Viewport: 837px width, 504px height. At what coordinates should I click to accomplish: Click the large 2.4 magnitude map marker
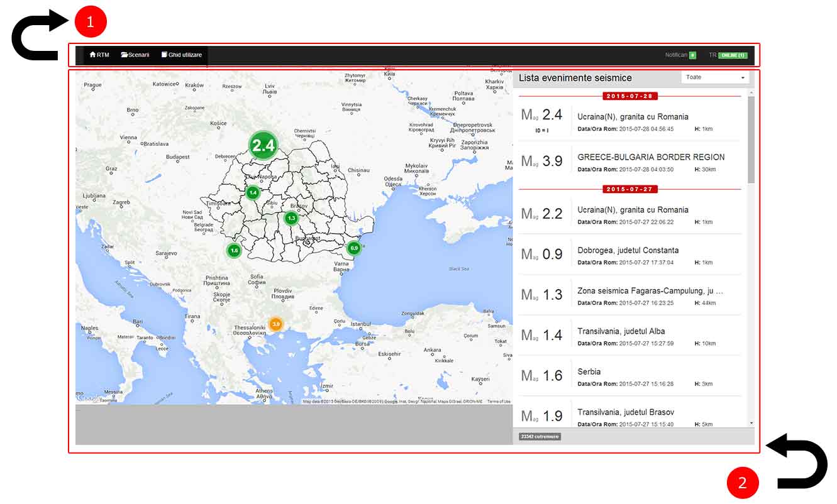pyautogui.click(x=263, y=146)
